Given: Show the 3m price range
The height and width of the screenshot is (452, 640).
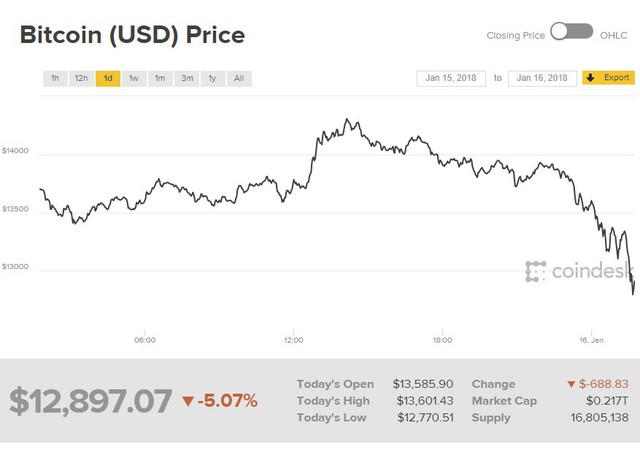Looking at the screenshot, I should pos(187,78).
